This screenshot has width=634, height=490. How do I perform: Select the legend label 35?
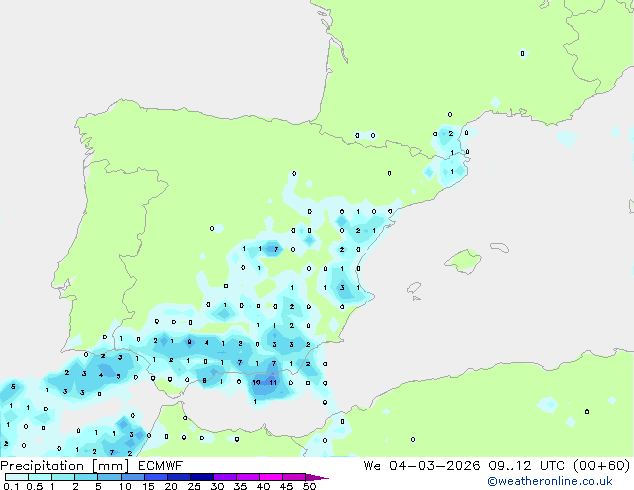(240, 486)
